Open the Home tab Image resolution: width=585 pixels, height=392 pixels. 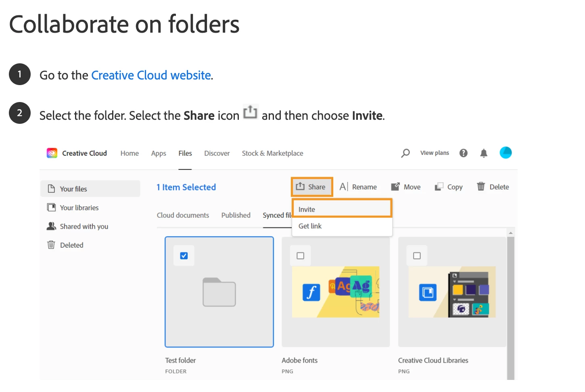(130, 153)
